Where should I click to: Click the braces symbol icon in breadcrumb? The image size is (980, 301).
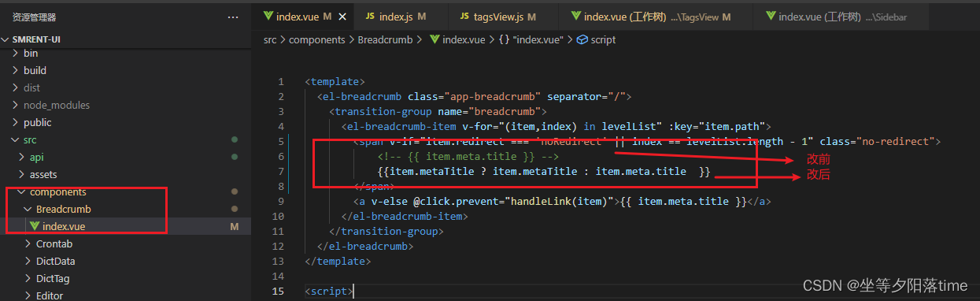(503, 39)
